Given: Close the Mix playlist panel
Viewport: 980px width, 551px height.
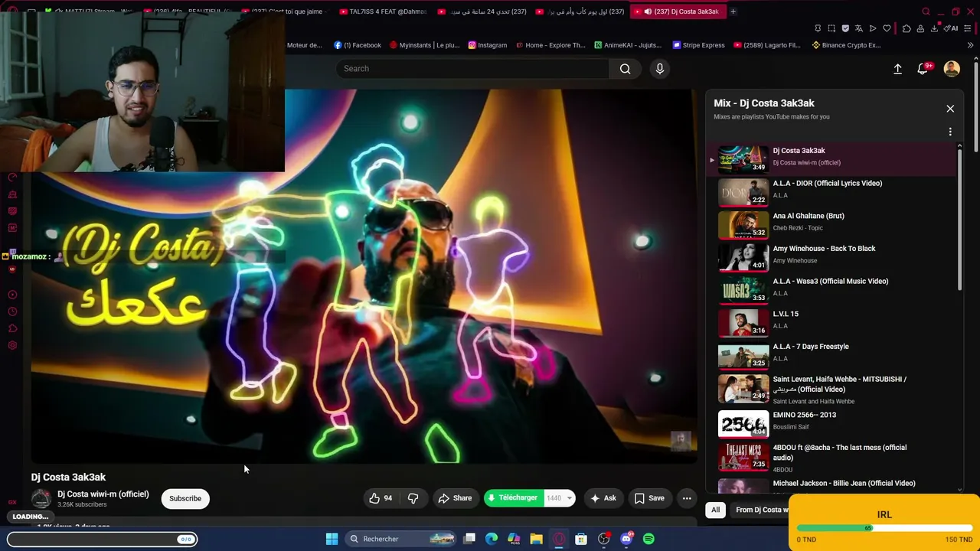Looking at the screenshot, I should click(950, 109).
